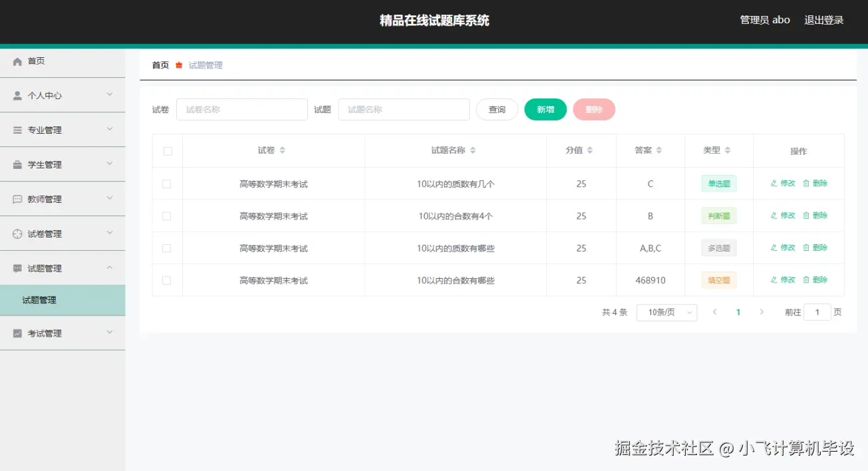Image resolution: width=868 pixels, height=471 pixels.
Task: Click the list icon for 专业管理
Action: tap(17, 130)
